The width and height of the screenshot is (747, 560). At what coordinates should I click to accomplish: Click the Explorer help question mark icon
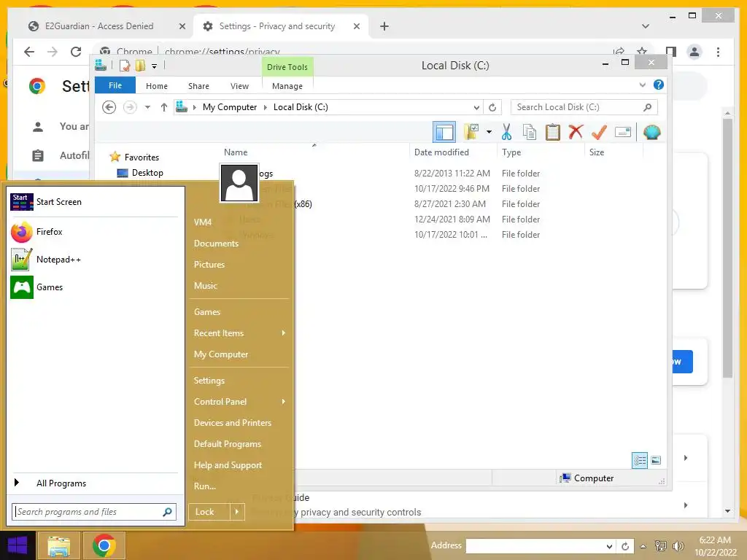[x=659, y=85]
